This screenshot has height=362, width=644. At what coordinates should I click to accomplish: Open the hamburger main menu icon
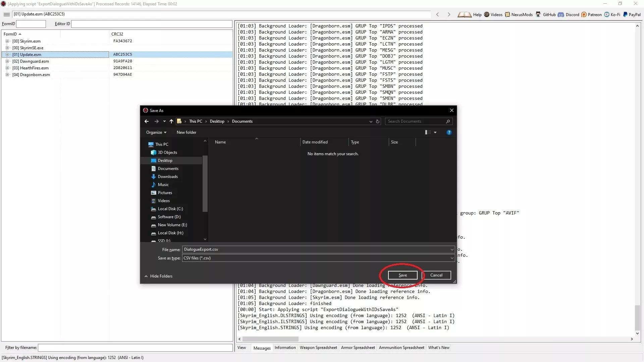[x=6, y=14]
